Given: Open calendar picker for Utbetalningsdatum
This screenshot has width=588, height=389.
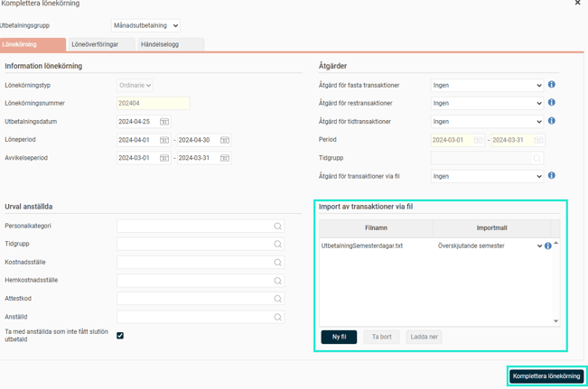Looking at the screenshot, I should pyautogui.click(x=164, y=122).
